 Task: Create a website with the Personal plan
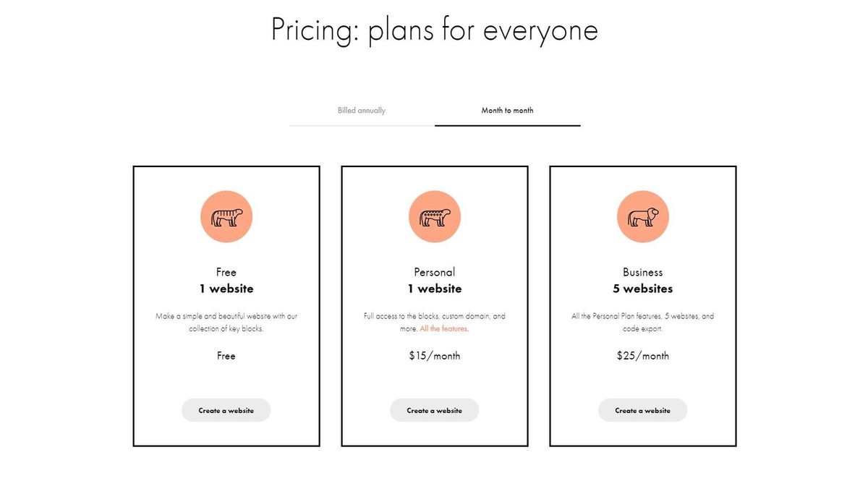pos(434,409)
